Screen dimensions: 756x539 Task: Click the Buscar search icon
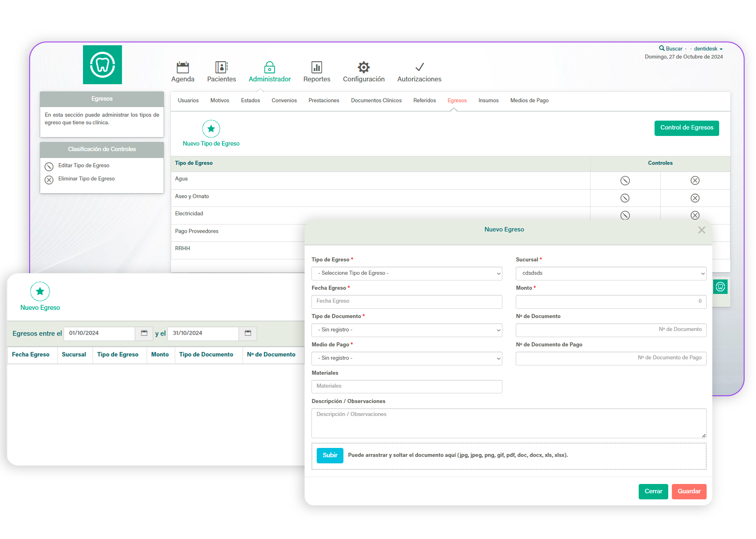[662, 48]
